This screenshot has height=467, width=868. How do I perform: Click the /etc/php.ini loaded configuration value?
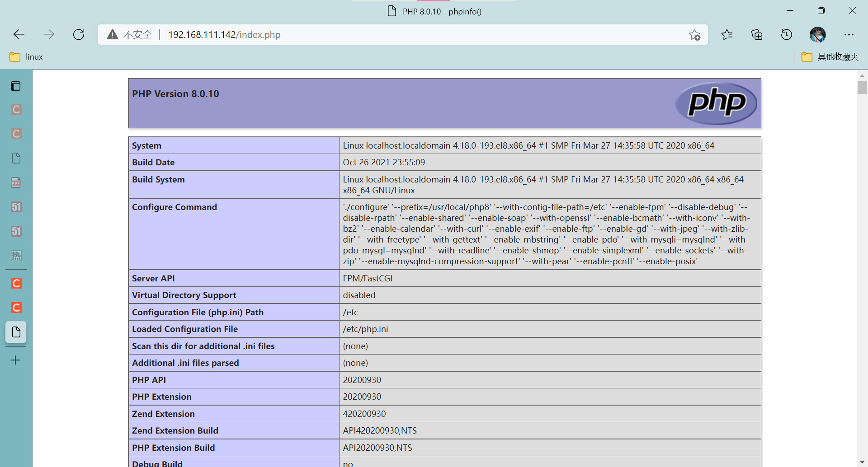point(365,329)
